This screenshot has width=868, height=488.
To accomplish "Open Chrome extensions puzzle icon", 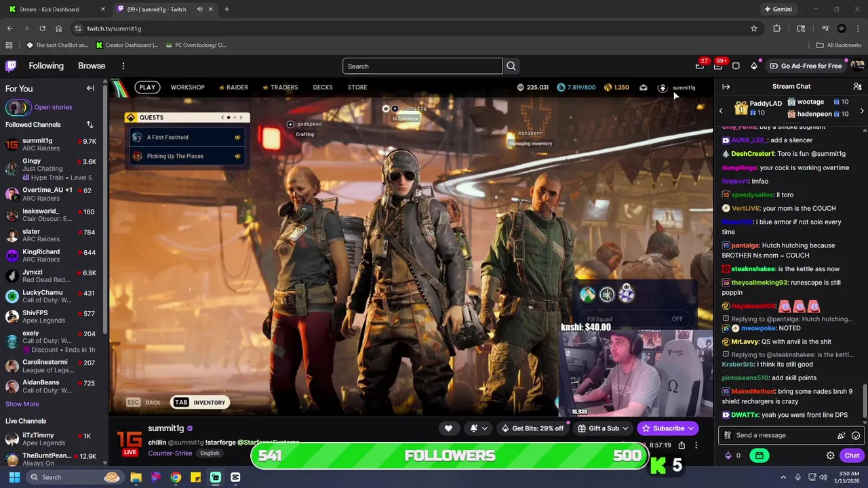I will point(777,28).
